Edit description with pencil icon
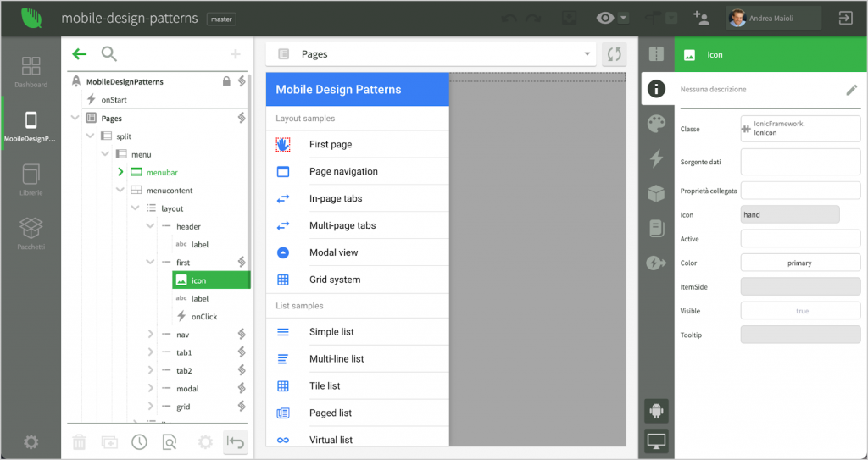The height and width of the screenshot is (460, 868). pyautogui.click(x=851, y=90)
